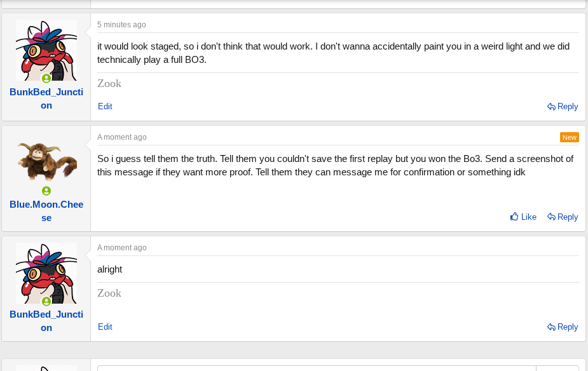
Task: Open BunkBed_Junction avatar on the "staged" post
Action: click(46, 50)
